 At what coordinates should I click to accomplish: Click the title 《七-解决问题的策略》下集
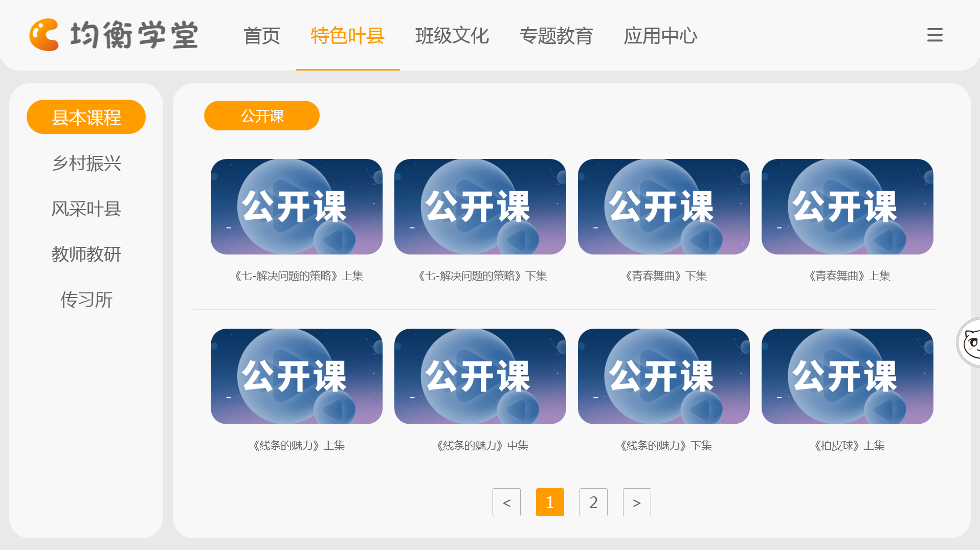(481, 276)
